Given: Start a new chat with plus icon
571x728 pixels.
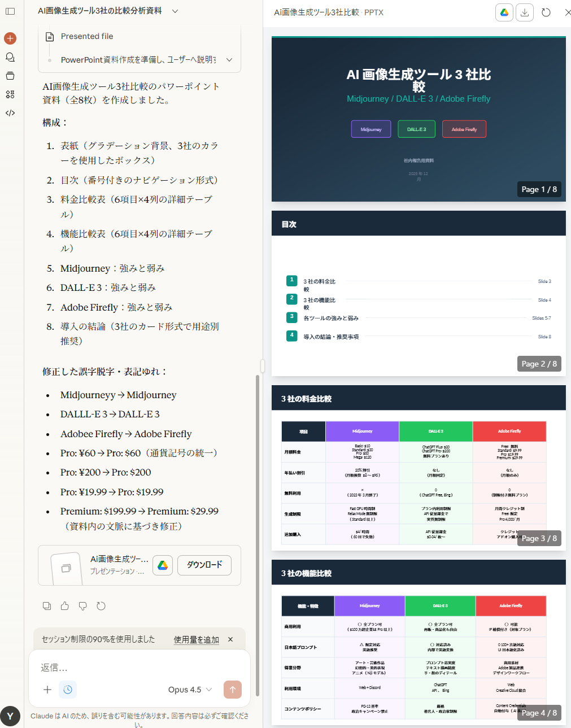Looking at the screenshot, I should (x=10, y=38).
